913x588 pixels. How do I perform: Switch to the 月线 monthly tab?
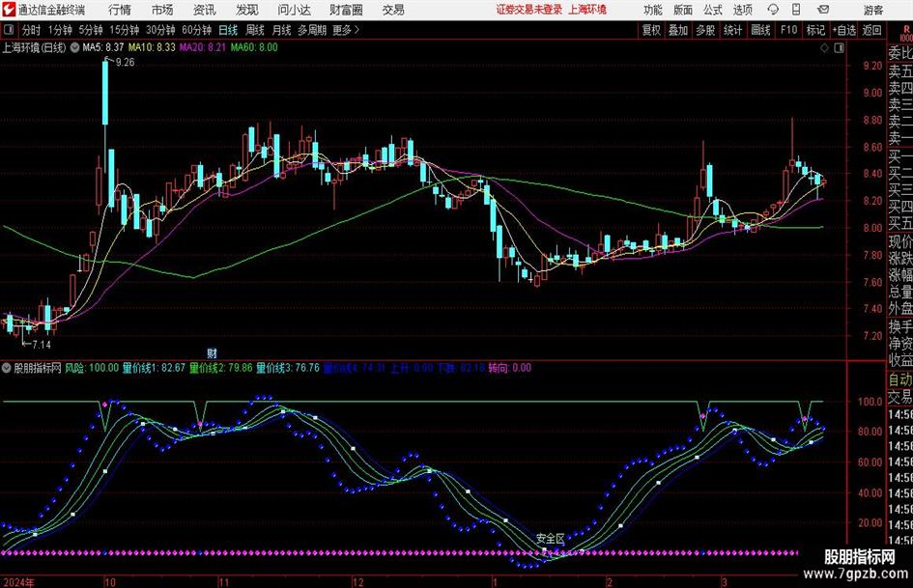pyautogui.click(x=281, y=30)
